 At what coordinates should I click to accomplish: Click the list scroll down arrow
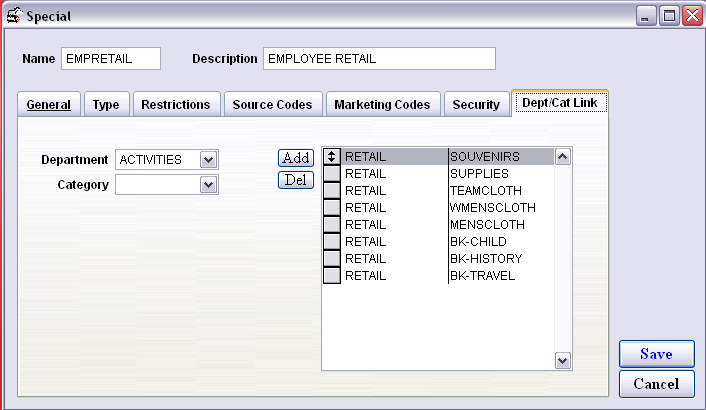pyautogui.click(x=563, y=360)
